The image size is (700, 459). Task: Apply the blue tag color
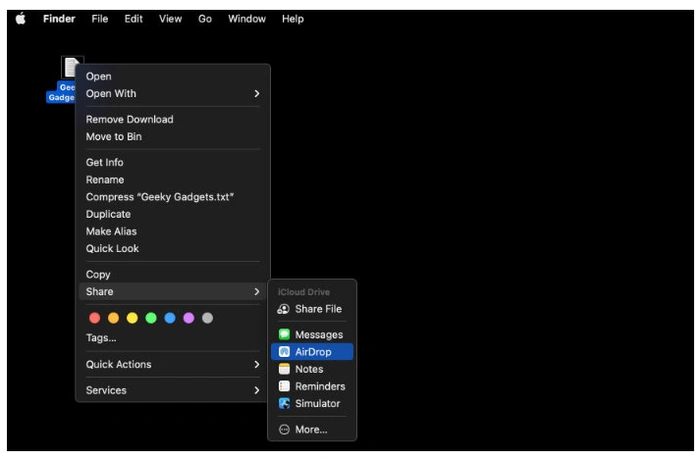170,318
